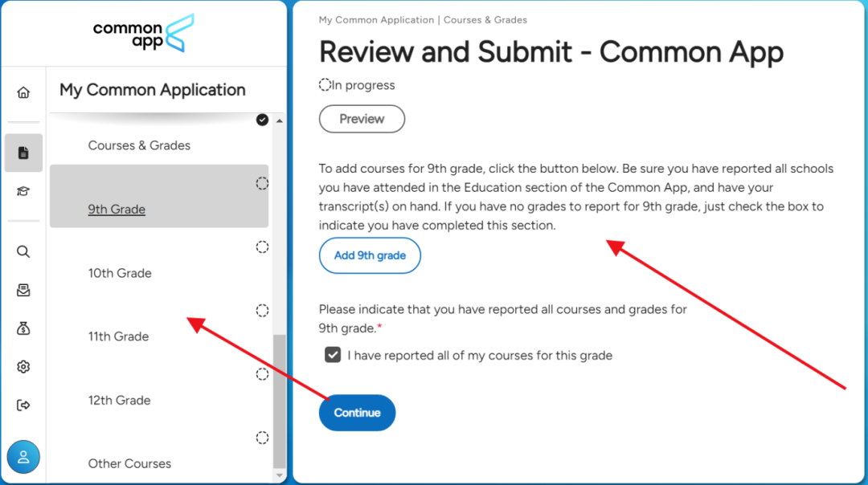Open the 12th Grade section
Image resolution: width=868 pixels, height=485 pixels.
click(x=119, y=400)
